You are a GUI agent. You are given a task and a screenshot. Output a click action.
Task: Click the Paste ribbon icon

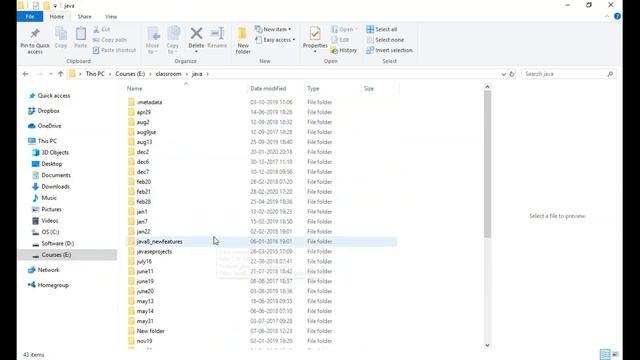point(81,38)
